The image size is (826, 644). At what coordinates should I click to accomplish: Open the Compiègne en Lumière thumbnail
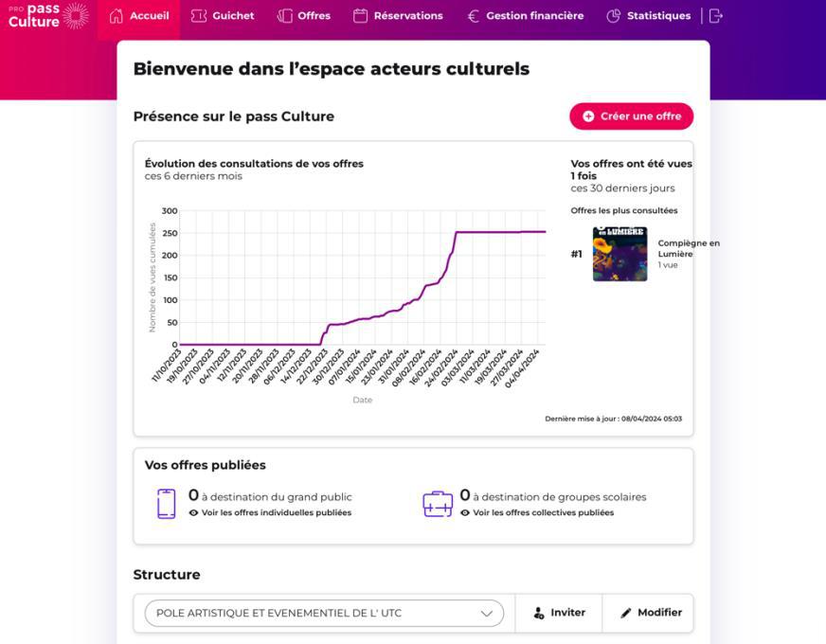[619, 254]
